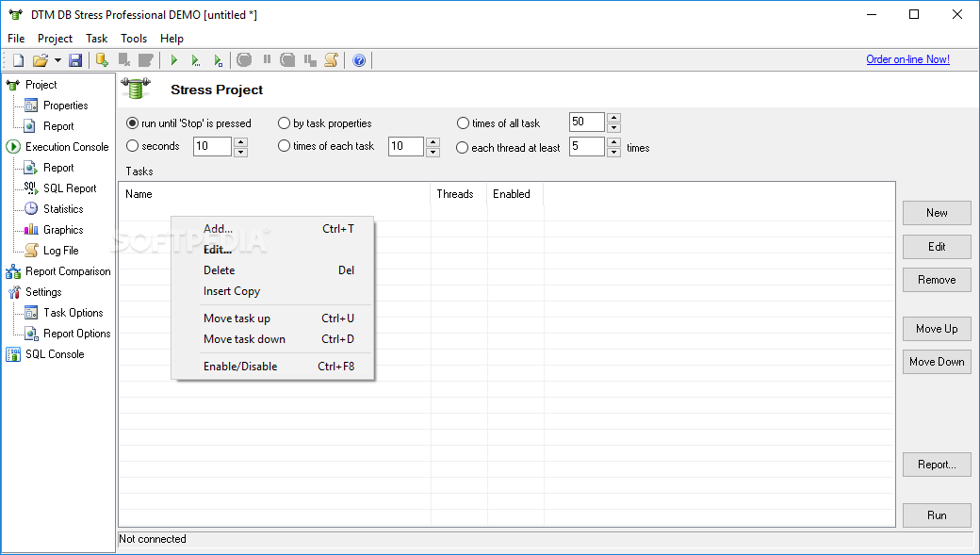The width and height of the screenshot is (980, 555).
Task: Open project with the folder toolbar icon
Action: 40,60
